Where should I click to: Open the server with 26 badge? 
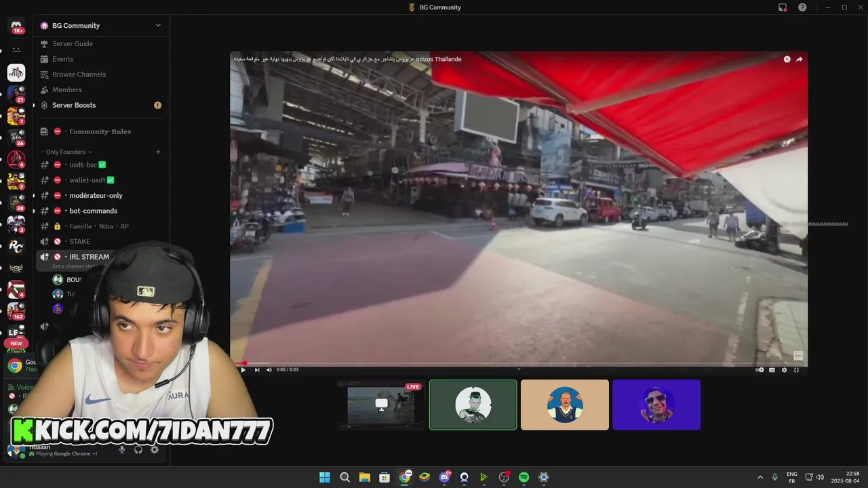tap(16, 138)
